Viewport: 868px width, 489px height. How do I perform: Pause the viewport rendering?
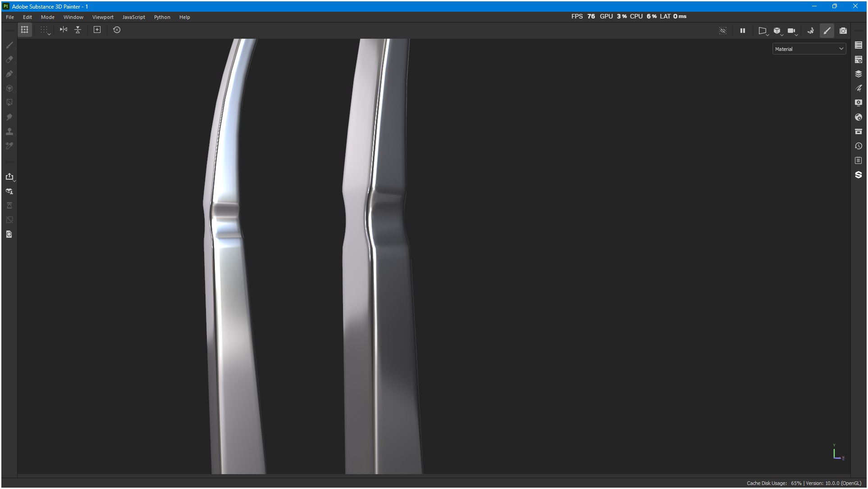click(x=742, y=31)
